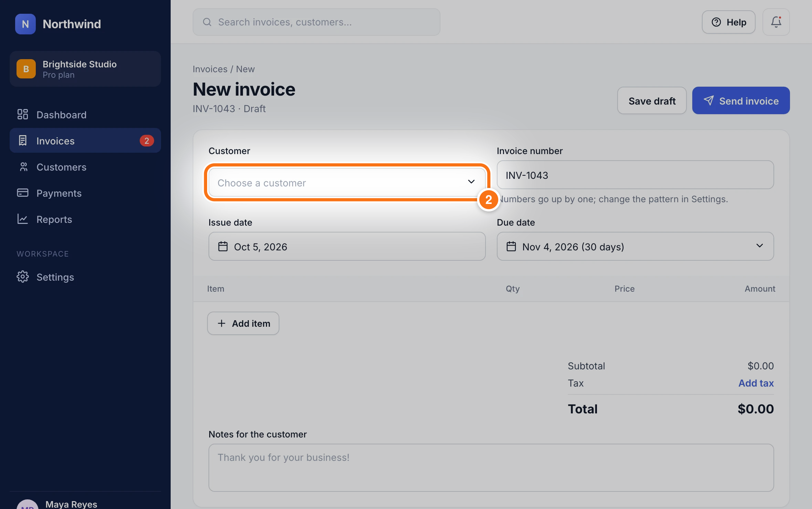
Task: Open Dashboard in the sidebar
Action: click(x=85, y=115)
